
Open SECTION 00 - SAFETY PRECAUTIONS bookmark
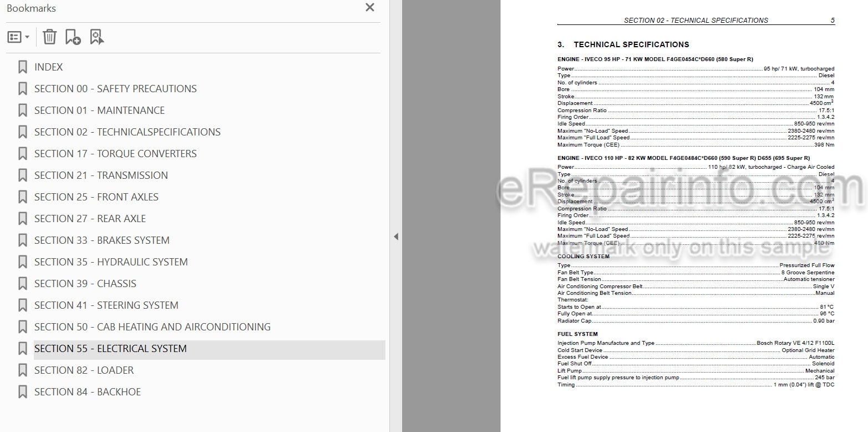pyautogui.click(x=115, y=89)
